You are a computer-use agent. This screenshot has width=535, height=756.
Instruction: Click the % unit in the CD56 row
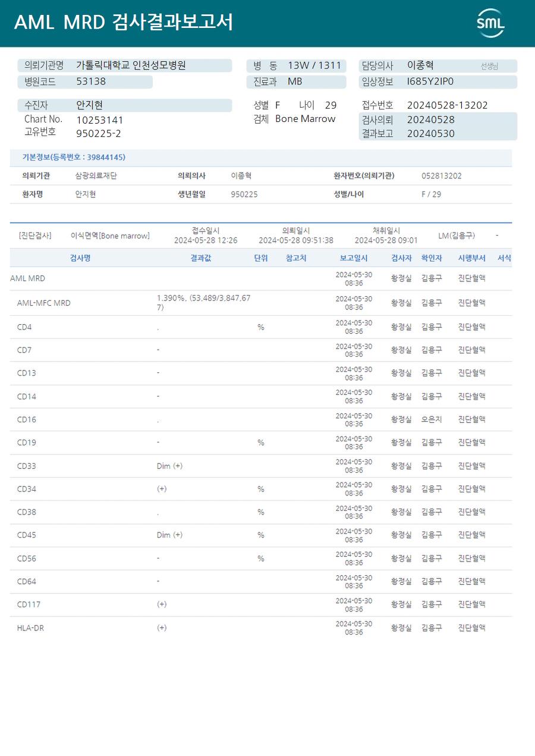(260, 559)
